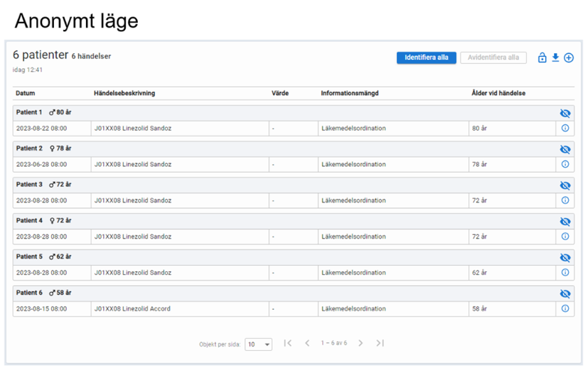
Task: Download the patient list
Action: 555,58
